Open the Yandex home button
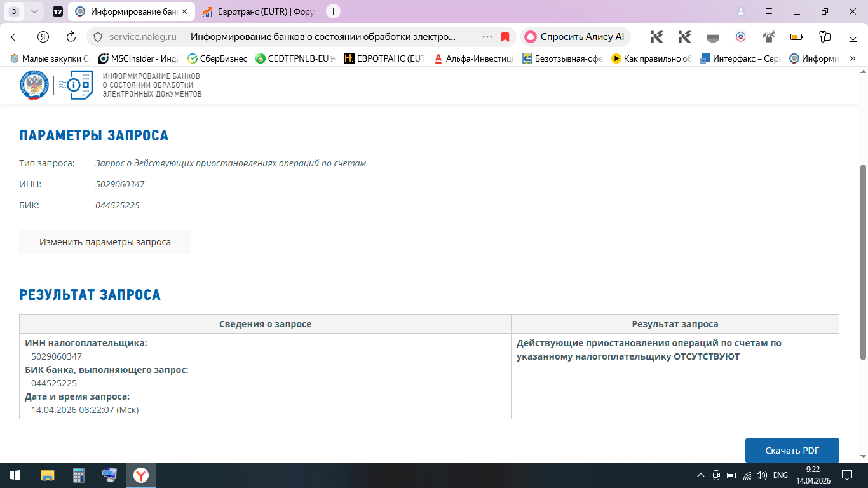This screenshot has height=488, width=868. click(43, 37)
